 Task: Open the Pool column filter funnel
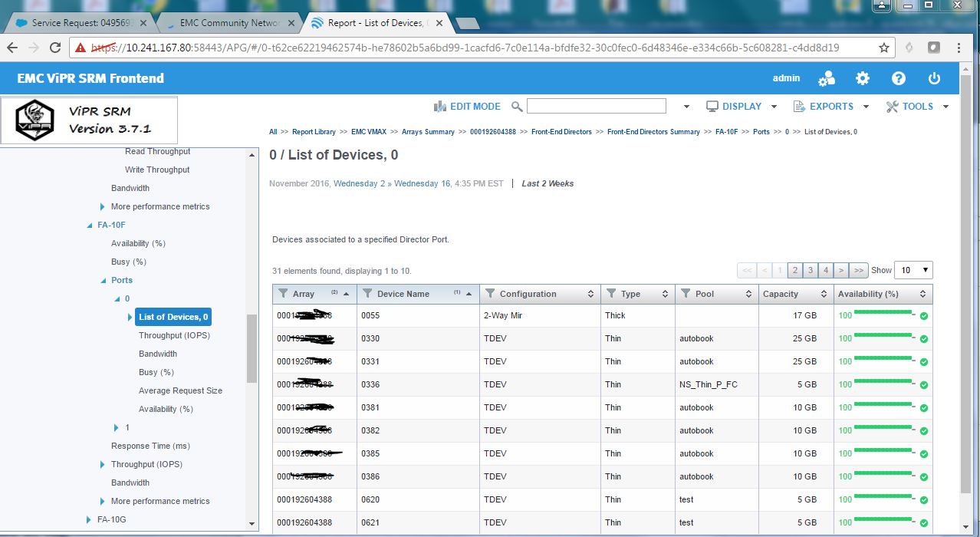[x=686, y=294]
